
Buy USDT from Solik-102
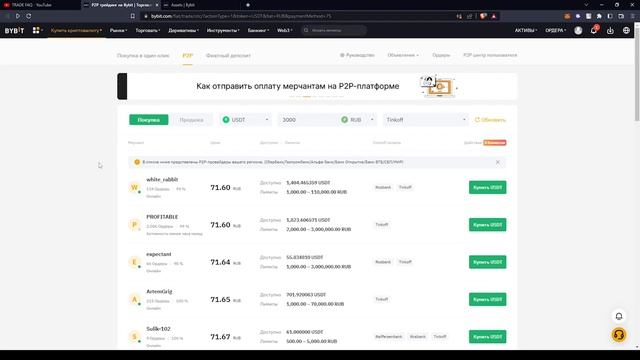pyautogui.click(x=487, y=337)
